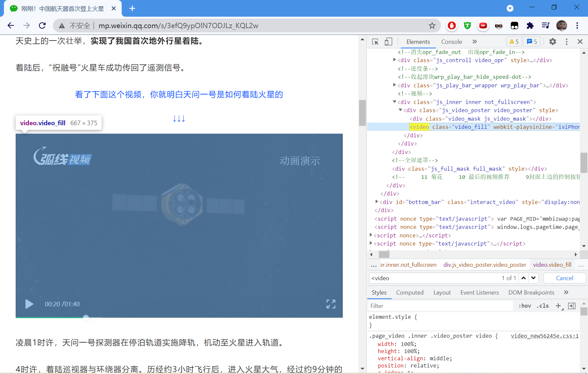
Task: Enter video fullscreen mode
Action: 331,304
